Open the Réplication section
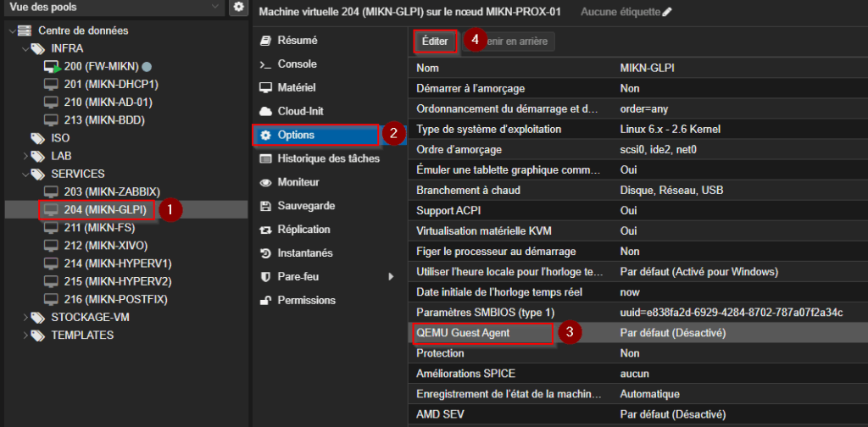Viewport: 868px width, 427px height. [x=330, y=230]
